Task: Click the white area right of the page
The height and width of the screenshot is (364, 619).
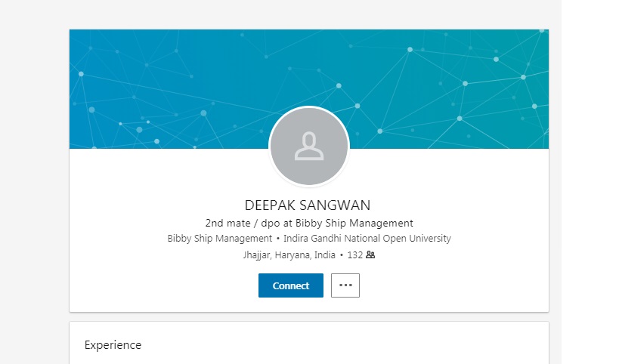Action: point(590,189)
